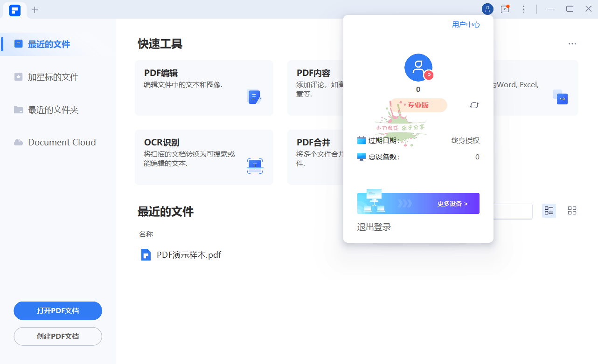Open the 用户中心 link
The image size is (598, 364).
pos(466,25)
